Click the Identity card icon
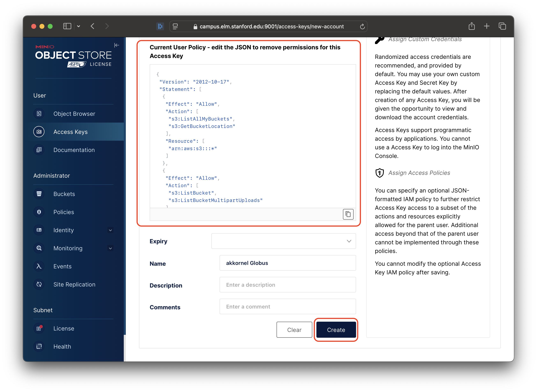Image resolution: width=537 pixels, height=392 pixels. pos(39,230)
